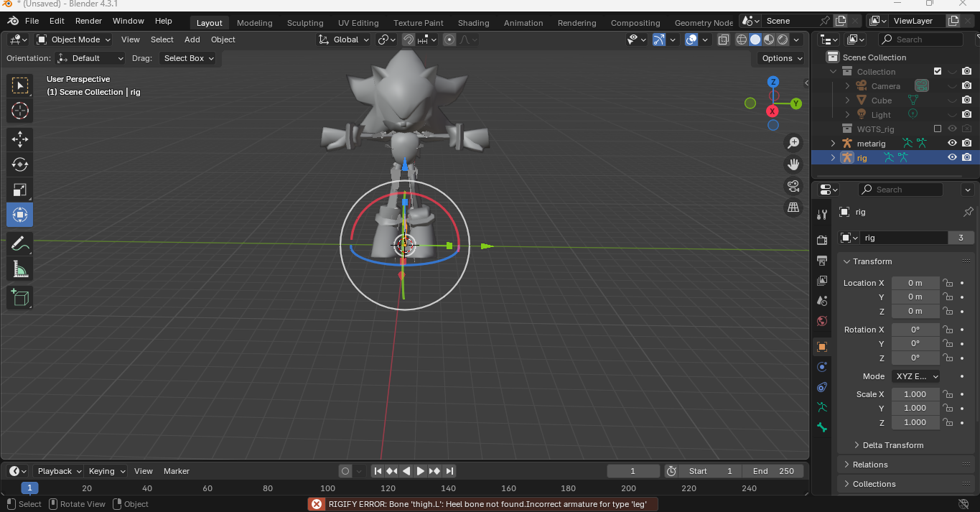Click the pan view hand icon

793,164
